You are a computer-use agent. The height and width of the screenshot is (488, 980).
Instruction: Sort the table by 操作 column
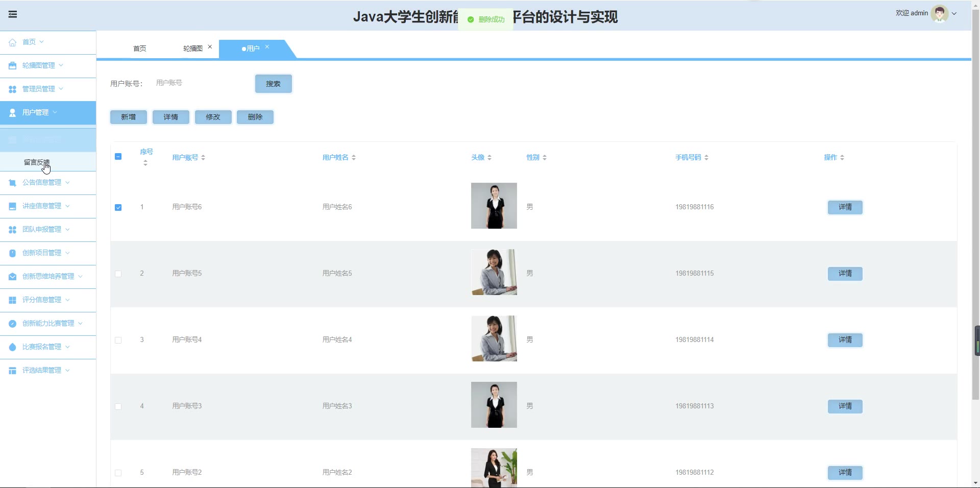(842, 158)
